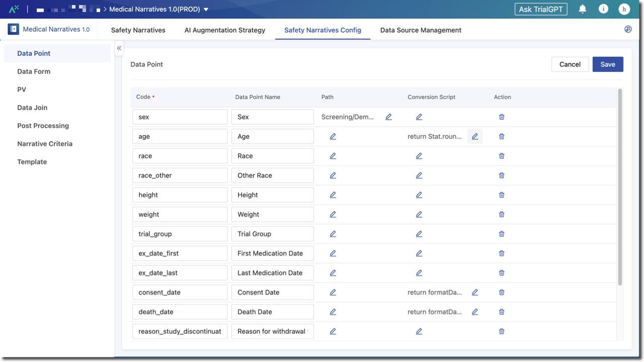Screen dimensions: 644x362
Task: Click the header settings icon below the avatar
Action: [628, 29]
